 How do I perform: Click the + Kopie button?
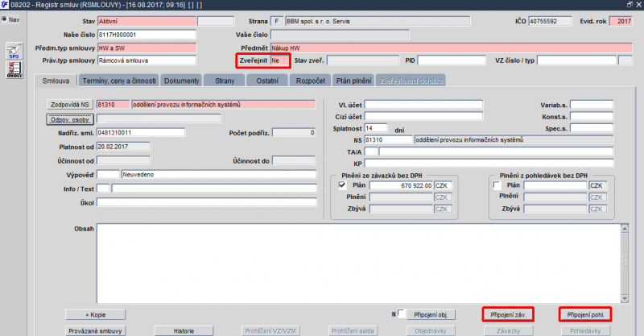[x=95, y=315]
